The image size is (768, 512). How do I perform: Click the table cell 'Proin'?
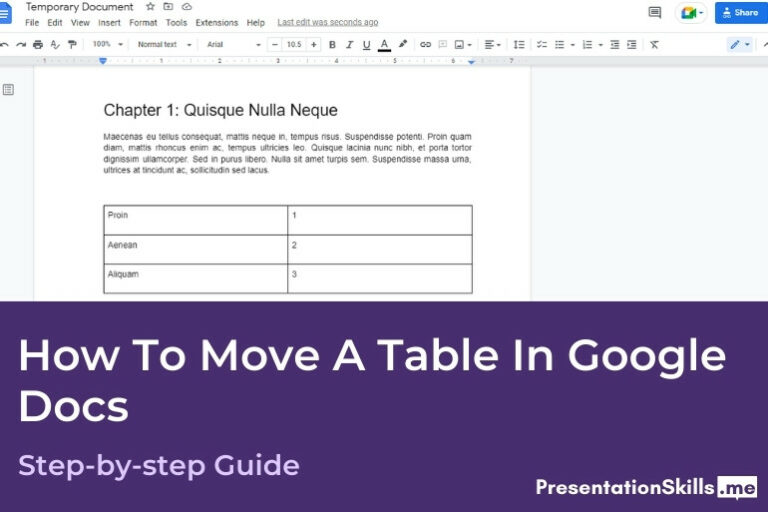pos(195,220)
